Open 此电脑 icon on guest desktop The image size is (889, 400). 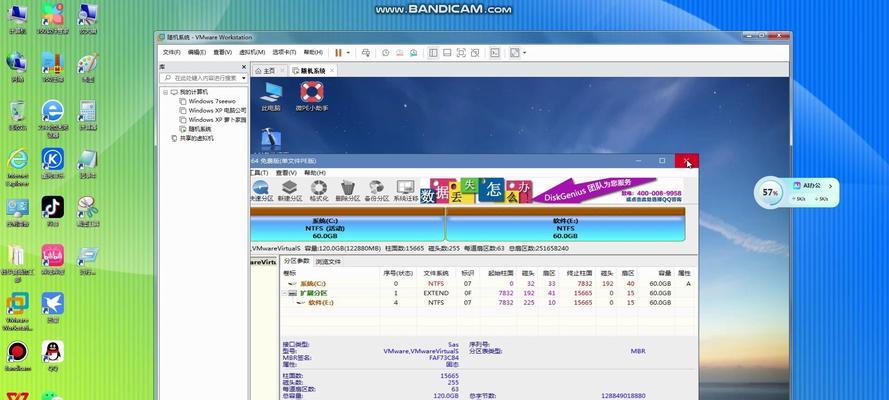tap(271, 95)
